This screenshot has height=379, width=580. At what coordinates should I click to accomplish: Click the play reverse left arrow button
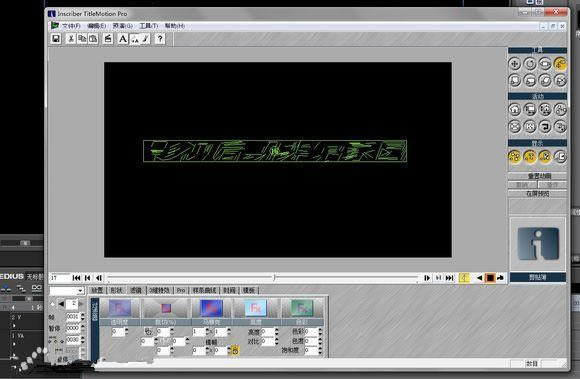(479, 278)
